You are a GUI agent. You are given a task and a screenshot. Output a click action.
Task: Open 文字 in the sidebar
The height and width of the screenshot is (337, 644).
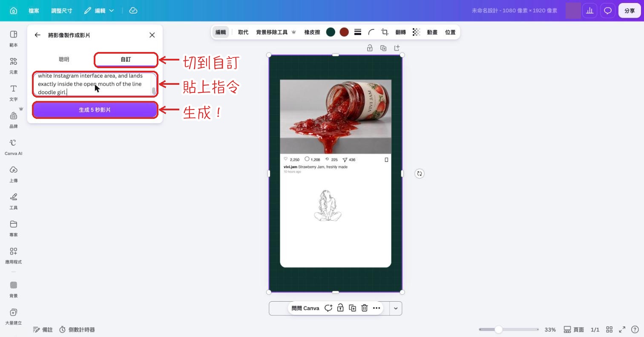click(x=14, y=92)
